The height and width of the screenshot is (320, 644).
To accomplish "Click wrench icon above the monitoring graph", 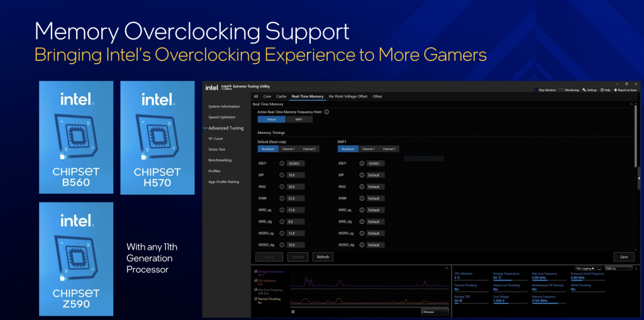I will point(447,268).
